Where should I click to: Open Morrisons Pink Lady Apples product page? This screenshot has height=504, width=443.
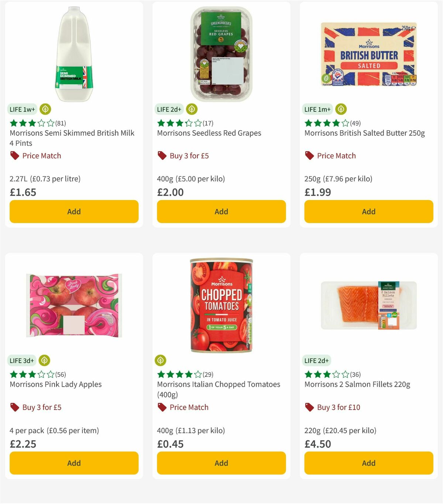pos(55,384)
